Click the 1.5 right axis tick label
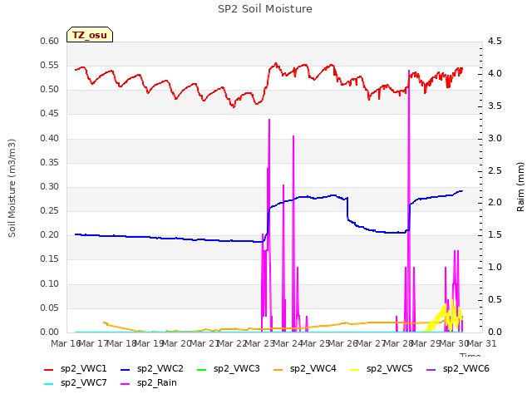Screen dimensions: 532x399 [495, 234]
